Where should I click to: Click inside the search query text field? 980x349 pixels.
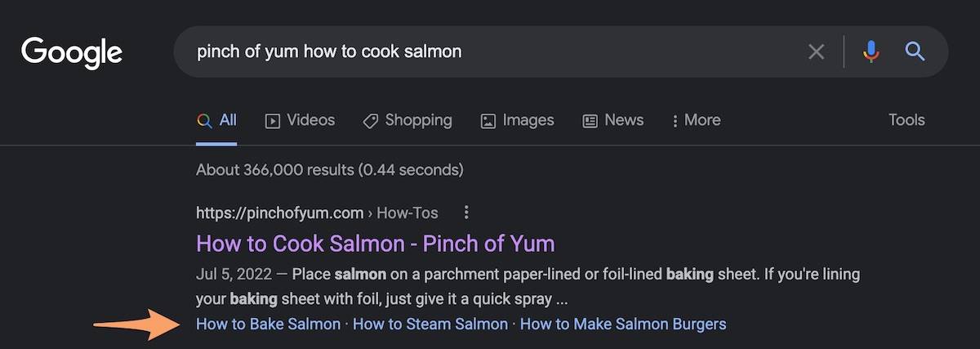pos(490,52)
